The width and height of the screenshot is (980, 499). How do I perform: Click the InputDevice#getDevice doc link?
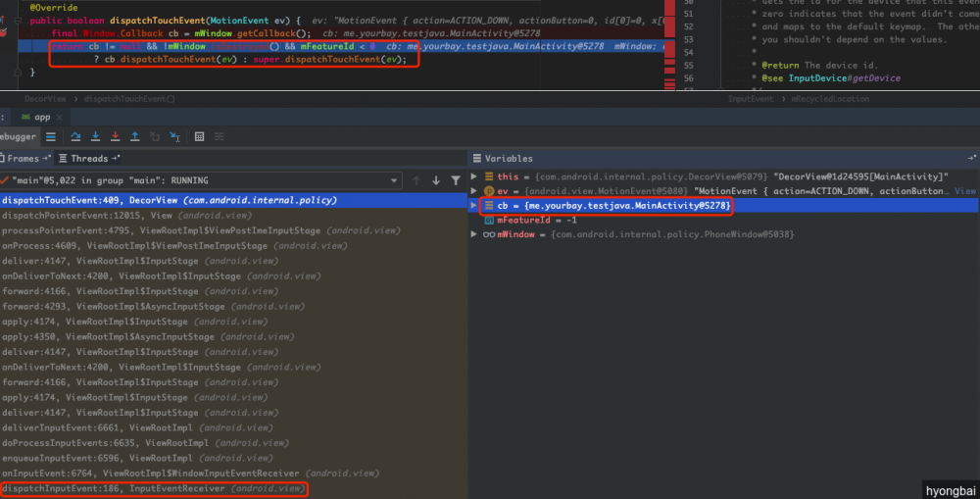coord(845,78)
